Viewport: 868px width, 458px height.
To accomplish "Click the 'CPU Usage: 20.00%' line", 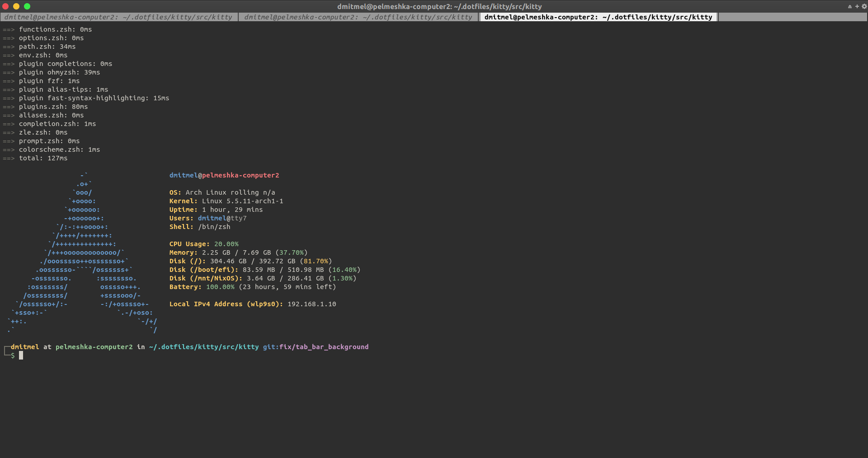I will [x=204, y=244].
